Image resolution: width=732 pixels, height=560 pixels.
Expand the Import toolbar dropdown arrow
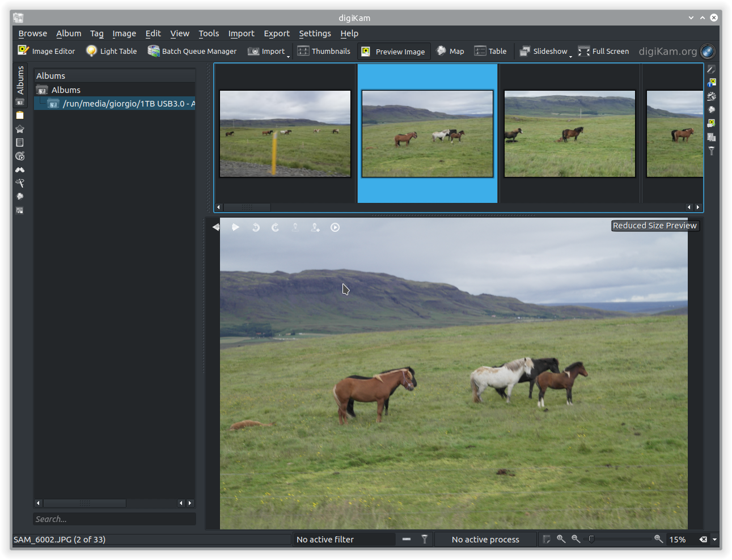[288, 56]
